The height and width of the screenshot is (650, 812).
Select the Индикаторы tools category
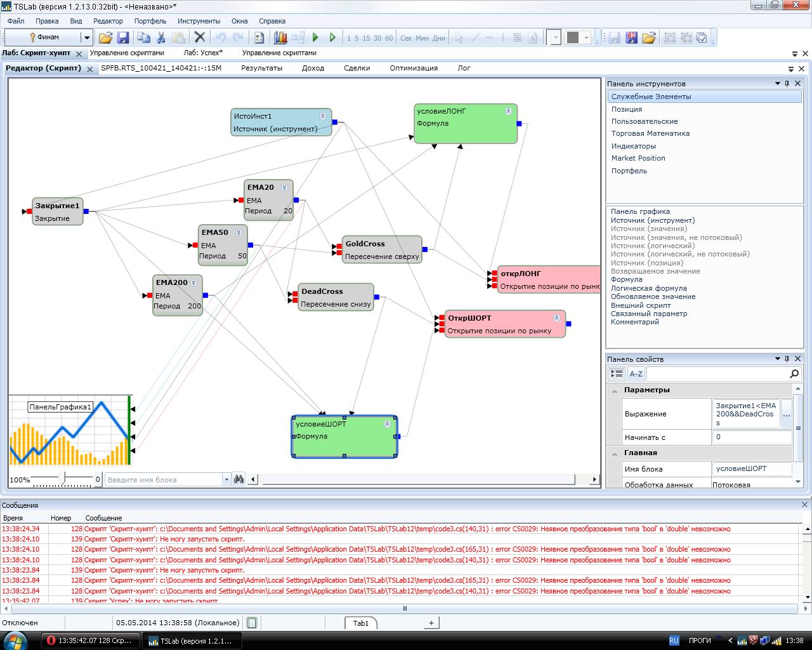633,146
